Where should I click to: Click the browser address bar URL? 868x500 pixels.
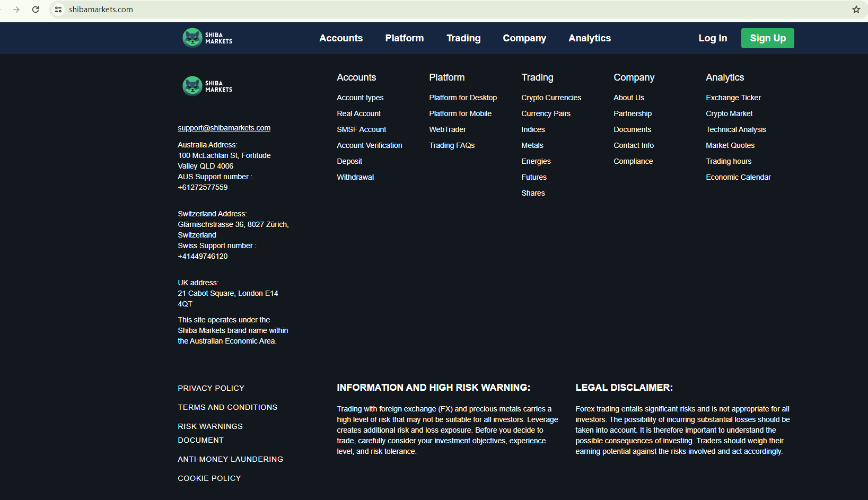click(x=101, y=10)
